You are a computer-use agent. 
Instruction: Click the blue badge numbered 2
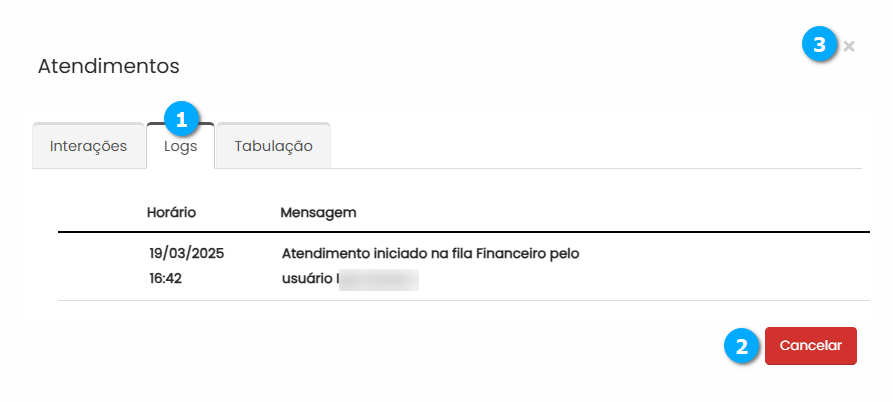point(741,347)
